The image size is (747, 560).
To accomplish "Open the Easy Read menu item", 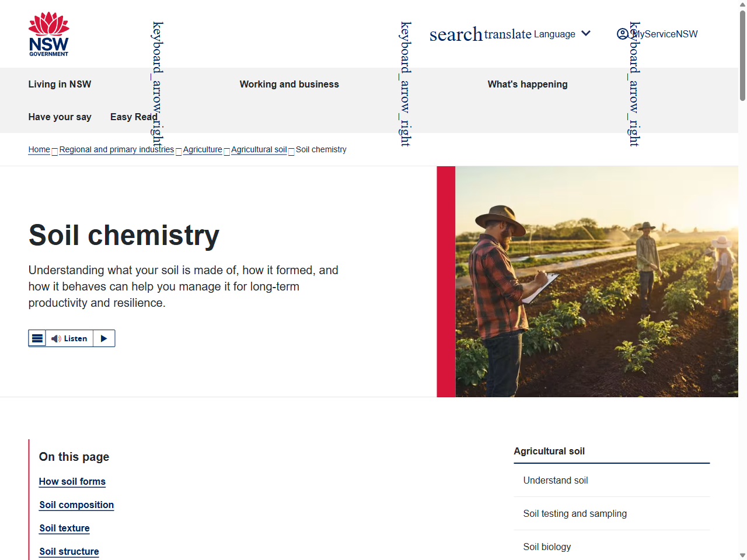I will [134, 117].
